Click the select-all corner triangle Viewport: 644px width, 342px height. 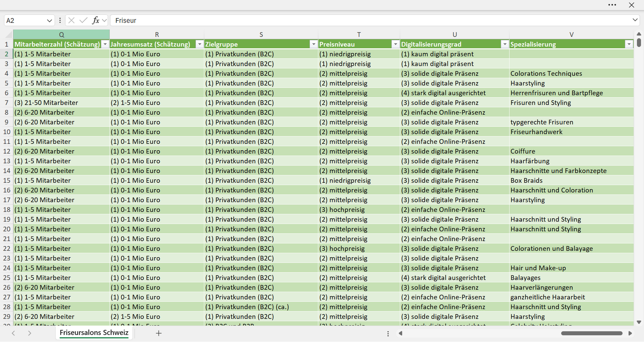pyautogui.click(x=9, y=35)
